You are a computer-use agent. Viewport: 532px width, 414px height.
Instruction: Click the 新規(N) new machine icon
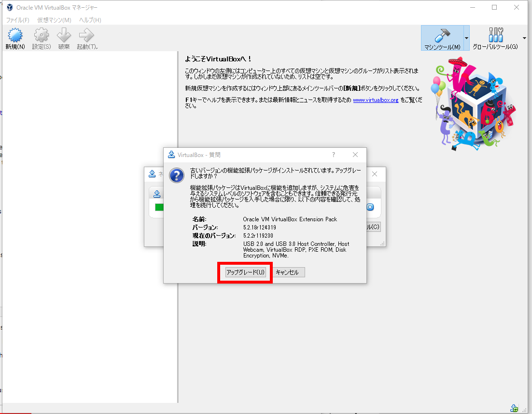tap(15, 35)
